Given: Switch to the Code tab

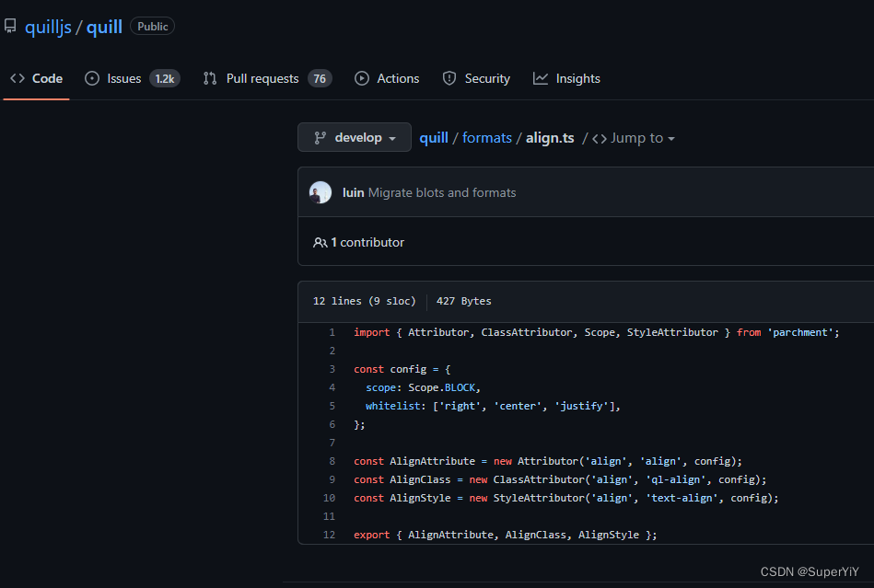Looking at the screenshot, I should coord(36,78).
